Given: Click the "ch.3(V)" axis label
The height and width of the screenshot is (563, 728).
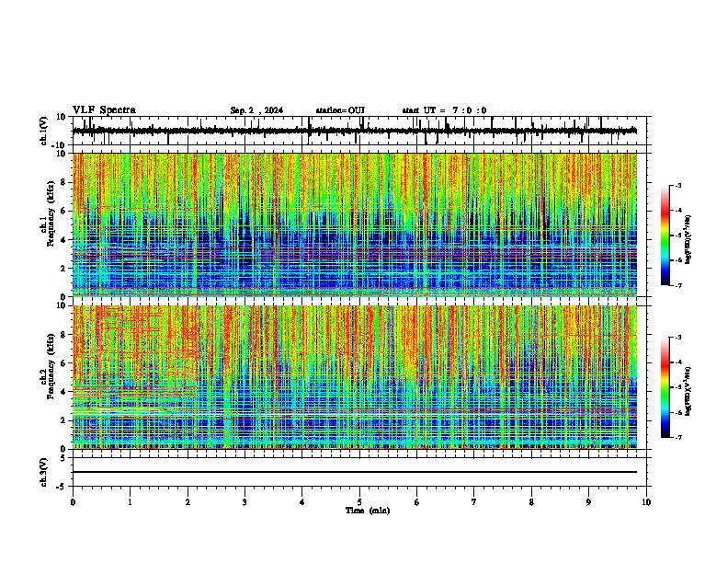Looking at the screenshot, I should 44,472.
